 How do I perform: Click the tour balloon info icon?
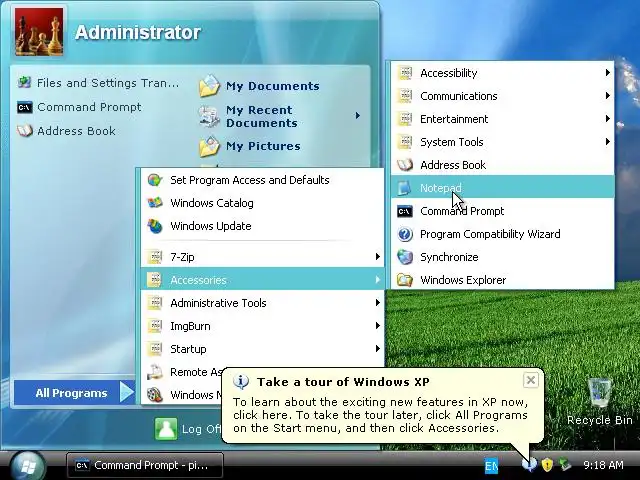pos(241,382)
